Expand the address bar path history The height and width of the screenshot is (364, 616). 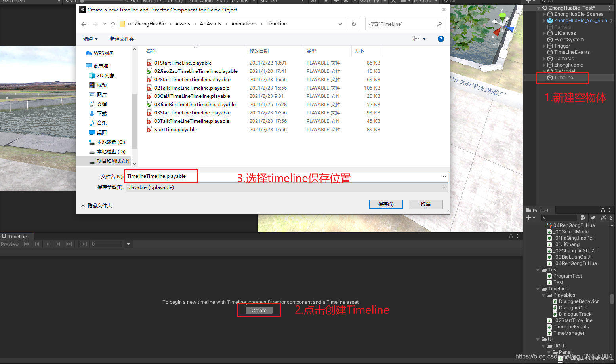(x=340, y=24)
